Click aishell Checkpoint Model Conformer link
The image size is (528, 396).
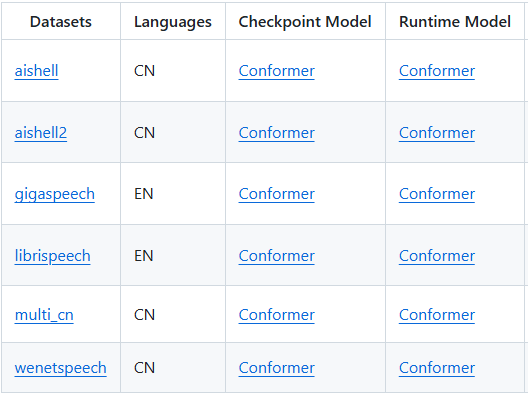pos(276,71)
